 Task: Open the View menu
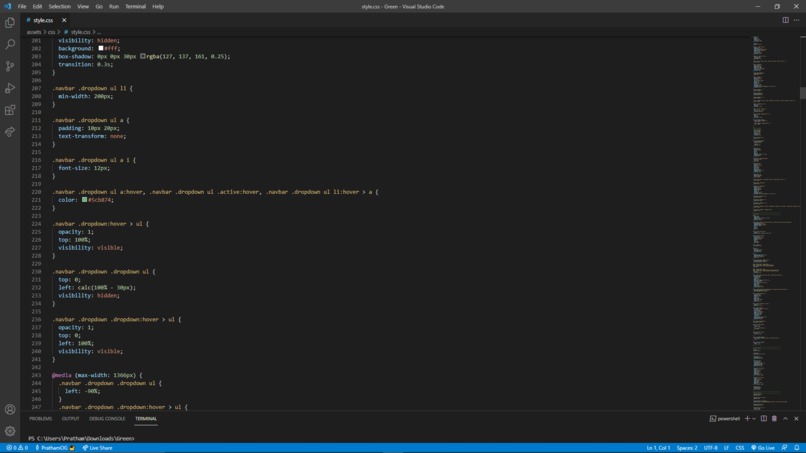click(83, 7)
